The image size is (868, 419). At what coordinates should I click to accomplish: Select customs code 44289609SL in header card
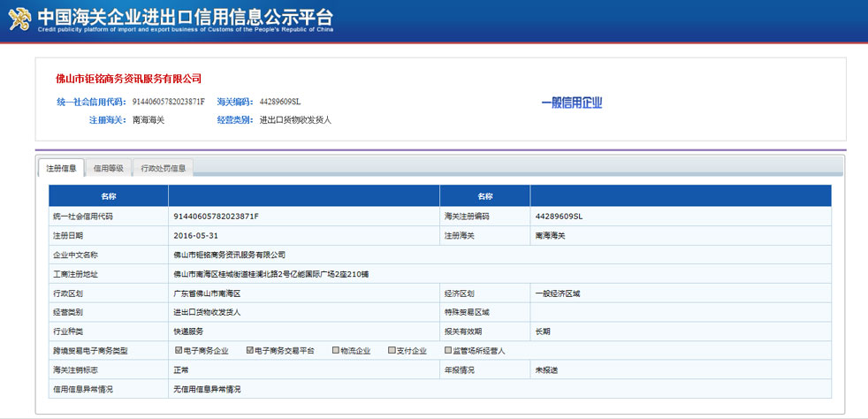tap(280, 102)
